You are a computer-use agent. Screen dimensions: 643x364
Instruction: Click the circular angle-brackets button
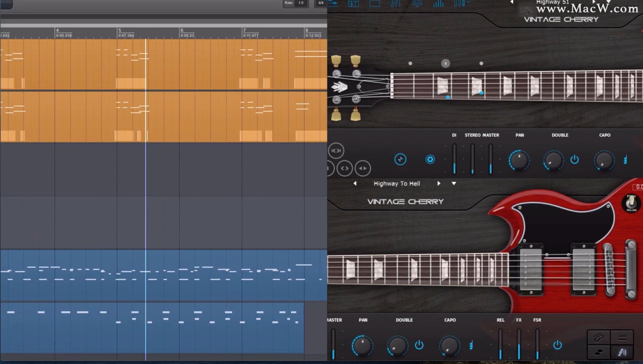[x=345, y=168]
